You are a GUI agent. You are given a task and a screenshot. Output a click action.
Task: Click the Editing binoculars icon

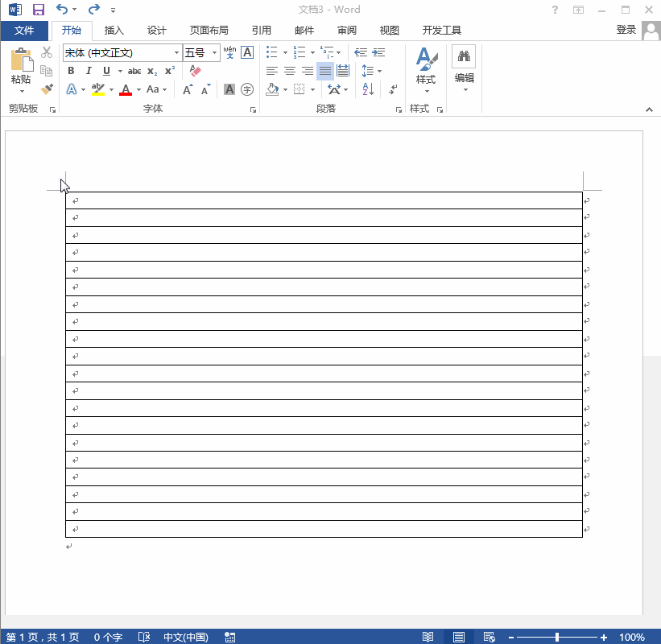point(464,56)
